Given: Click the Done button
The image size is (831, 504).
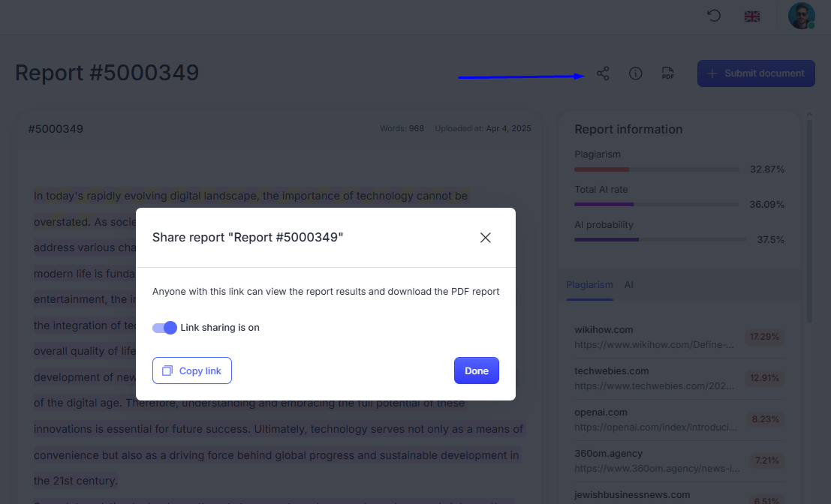Looking at the screenshot, I should click(477, 370).
